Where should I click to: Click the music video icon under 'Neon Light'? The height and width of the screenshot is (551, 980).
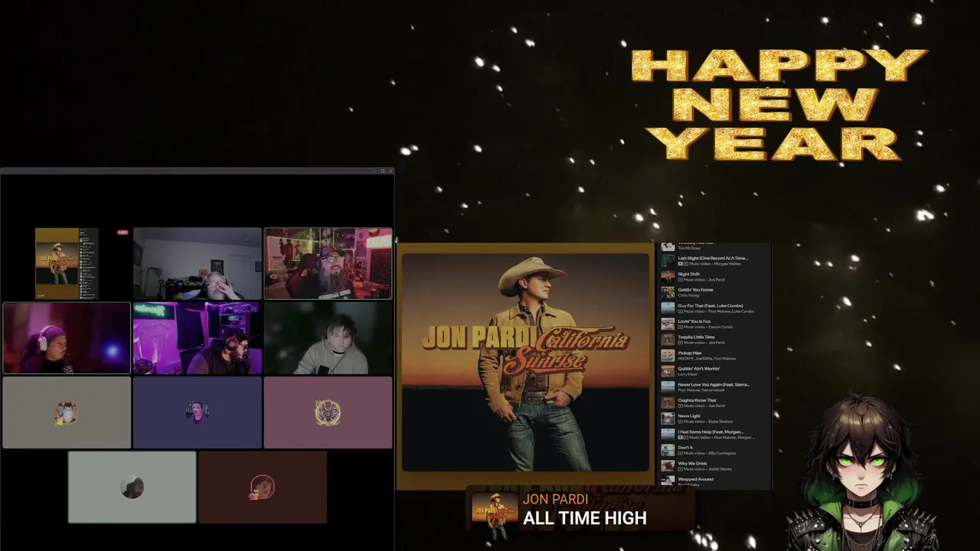click(680, 422)
